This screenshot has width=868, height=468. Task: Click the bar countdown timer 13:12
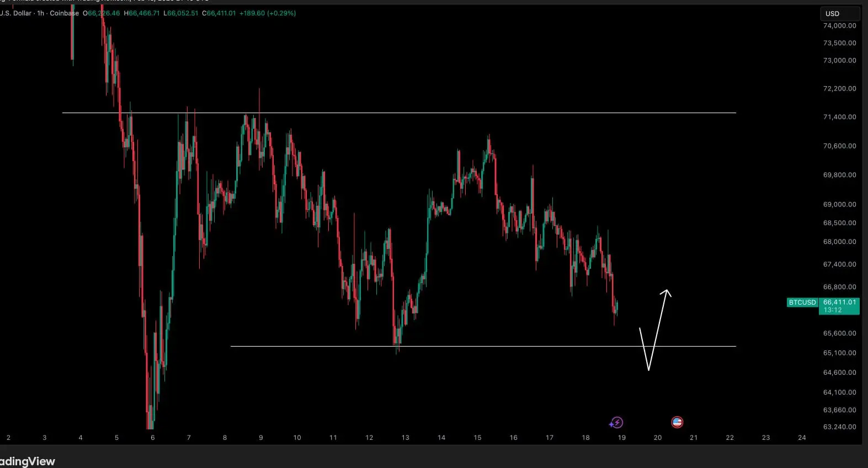(833, 310)
